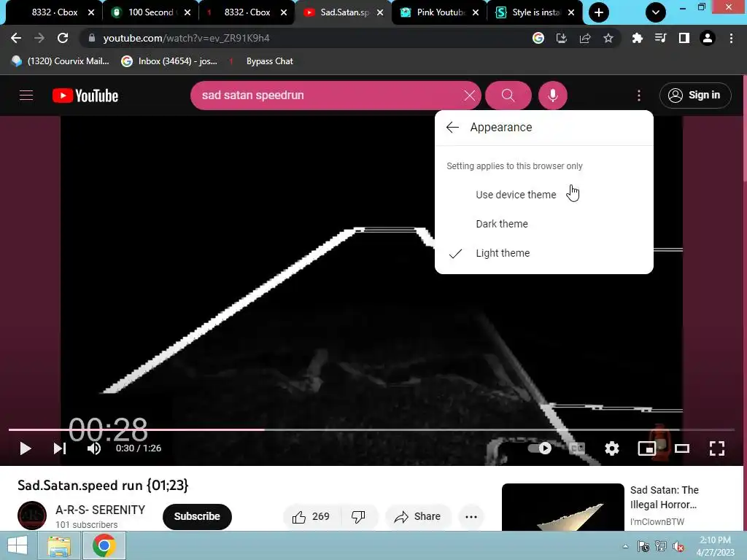Like the video with thumbs up
The width and height of the screenshot is (747, 560).
tap(311, 517)
